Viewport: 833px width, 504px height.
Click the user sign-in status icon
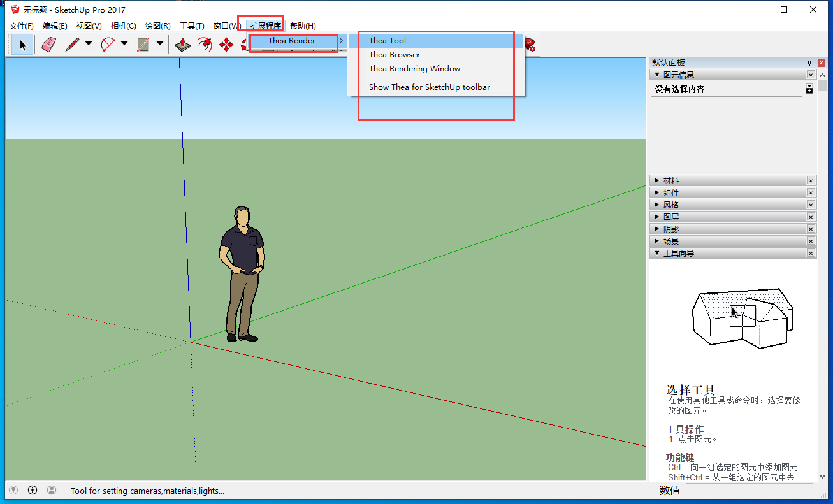coord(52,490)
